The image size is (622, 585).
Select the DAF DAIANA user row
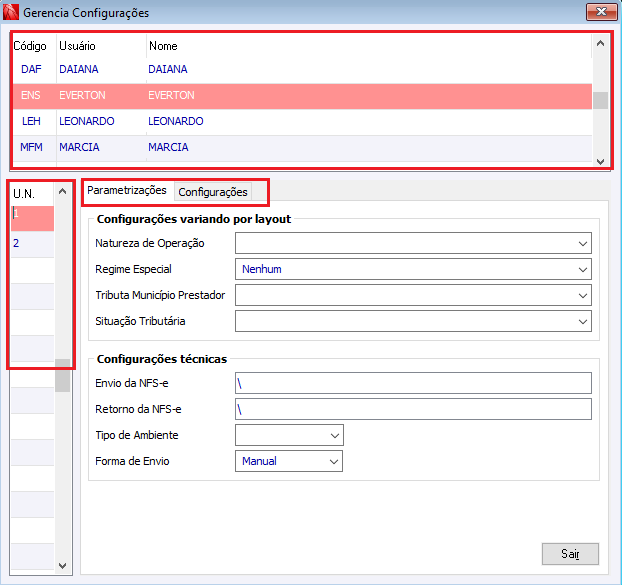[302, 69]
